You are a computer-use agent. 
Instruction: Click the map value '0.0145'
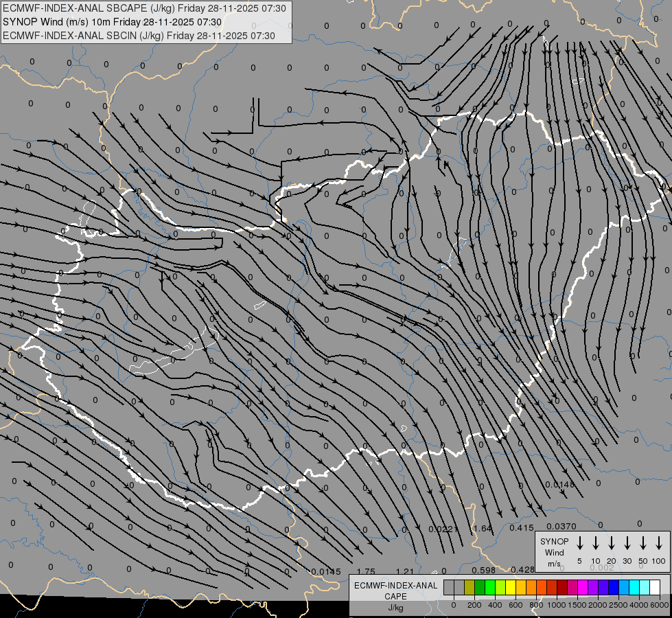click(326, 572)
